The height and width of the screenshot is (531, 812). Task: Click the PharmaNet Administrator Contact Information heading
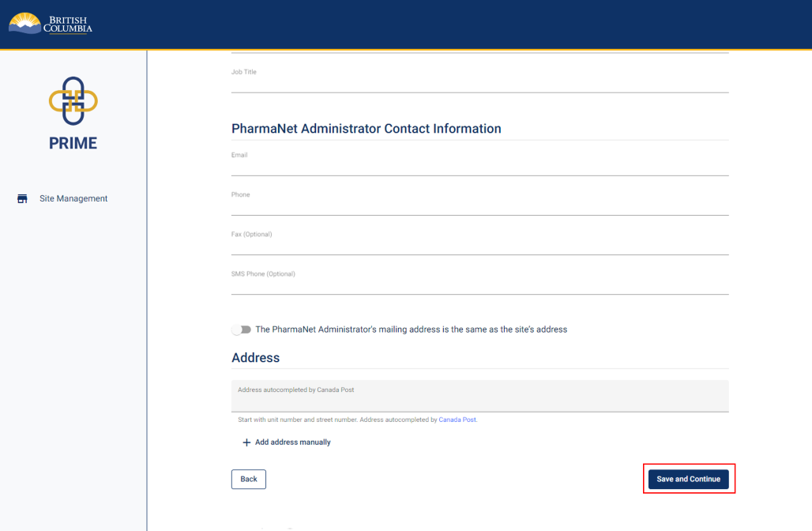click(x=366, y=129)
